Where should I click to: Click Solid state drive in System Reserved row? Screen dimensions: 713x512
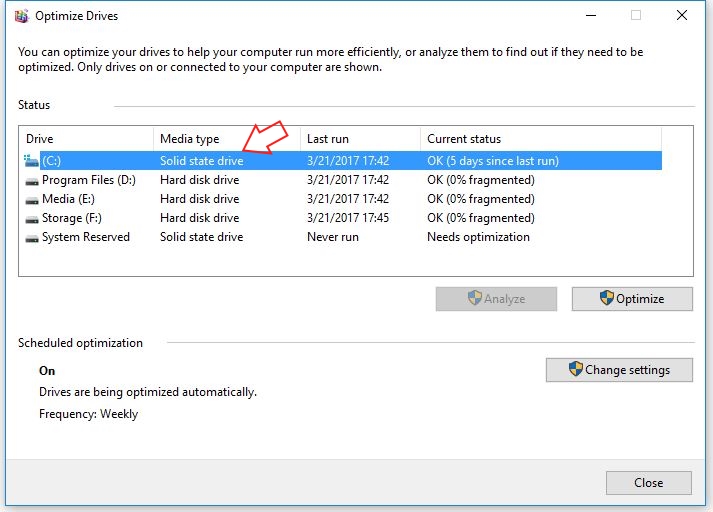(201, 237)
